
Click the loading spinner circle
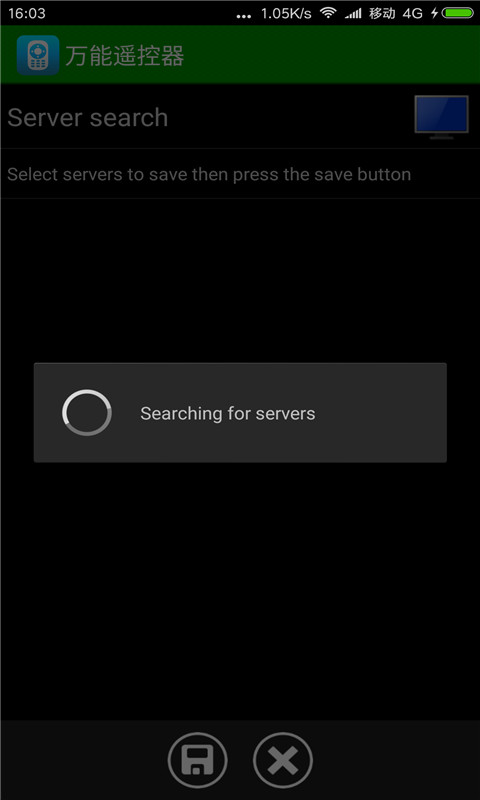click(x=87, y=413)
